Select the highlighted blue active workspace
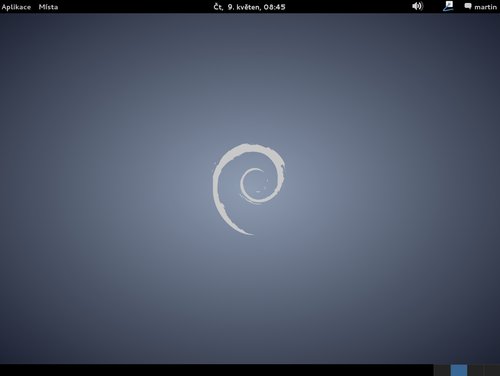Screen dimensions: 500x376 459,370
